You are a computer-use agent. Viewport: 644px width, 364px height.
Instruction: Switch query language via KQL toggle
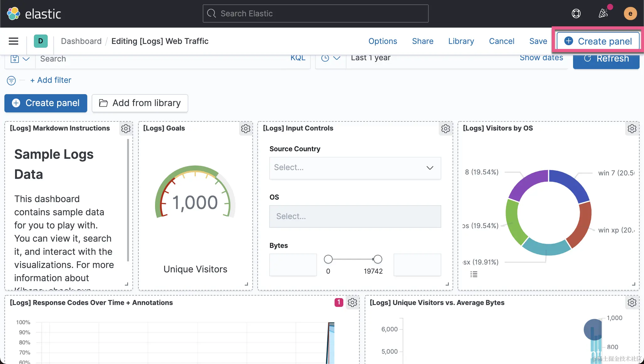tap(298, 58)
